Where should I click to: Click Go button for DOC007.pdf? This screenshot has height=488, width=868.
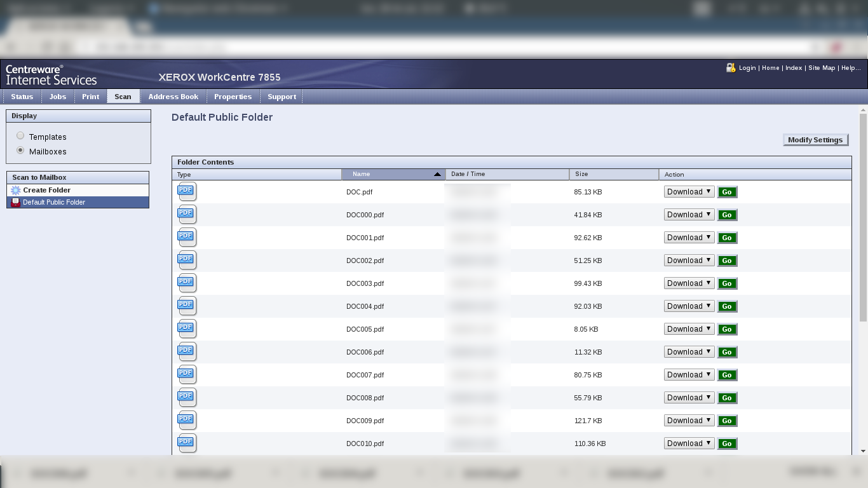(727, 375)
